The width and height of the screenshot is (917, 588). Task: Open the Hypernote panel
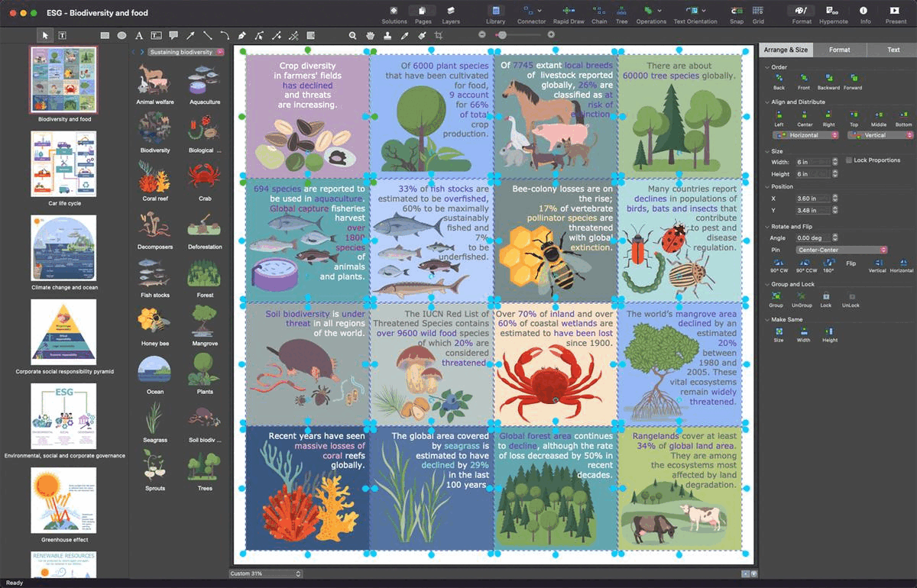pyautogui.click(x=833, y=11)
